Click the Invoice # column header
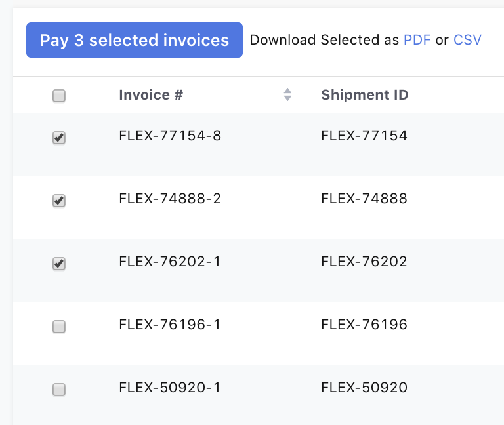504x425 pixels. (151, 95)
